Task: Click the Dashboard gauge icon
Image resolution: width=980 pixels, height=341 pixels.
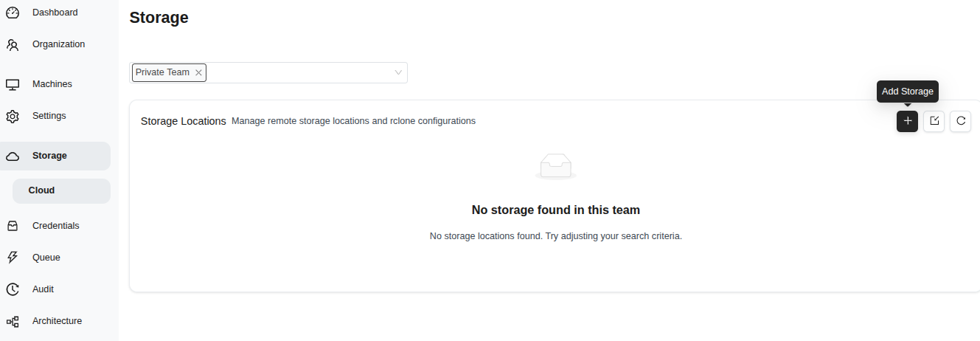Action: click(13, 13)
